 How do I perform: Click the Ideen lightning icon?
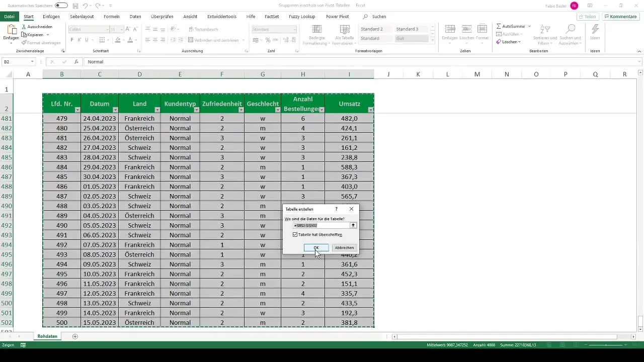595,29
